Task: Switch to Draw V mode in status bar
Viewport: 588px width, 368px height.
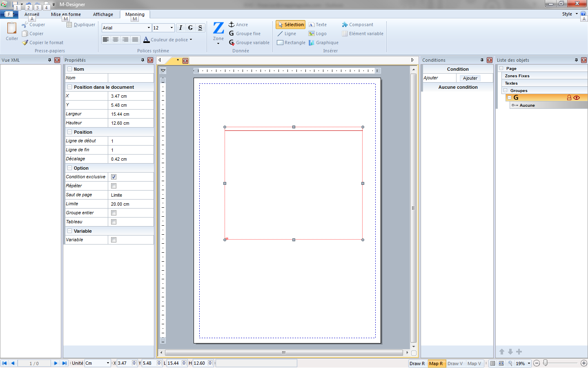Action: tap(455, 363)
